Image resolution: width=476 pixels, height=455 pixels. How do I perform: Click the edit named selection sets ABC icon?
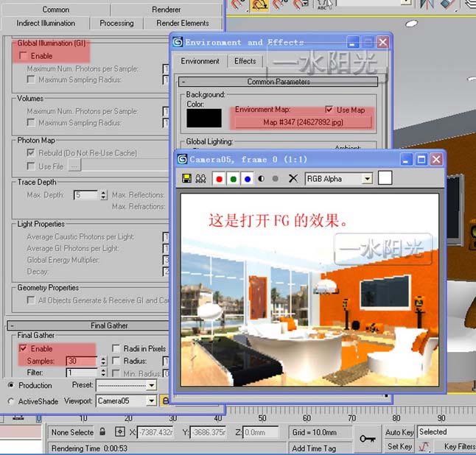pyautogui.click(x=323, y=4)
